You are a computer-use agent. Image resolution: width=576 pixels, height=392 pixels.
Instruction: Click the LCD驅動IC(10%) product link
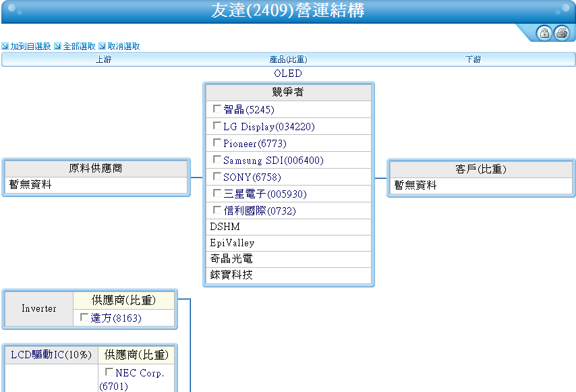point(51,354)
